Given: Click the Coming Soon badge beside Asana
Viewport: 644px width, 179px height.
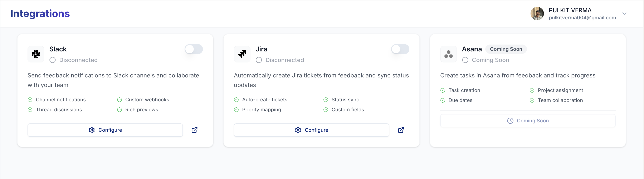Looking at the screenshot, I should click(x=506, y=49).
